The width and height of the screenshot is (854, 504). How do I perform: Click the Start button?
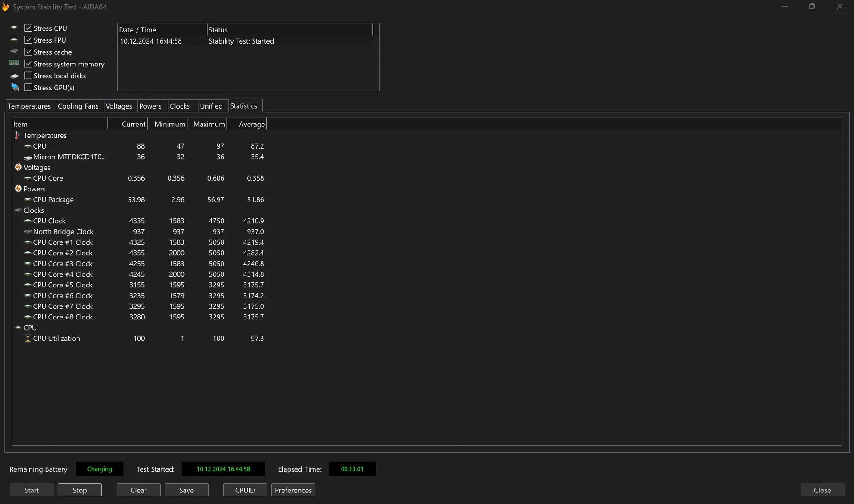click(x=32, y=490)
